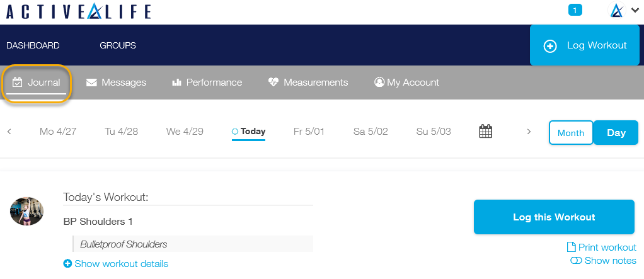Click the Print workout link
Screen dimensions: 644x279
[602, 248]
